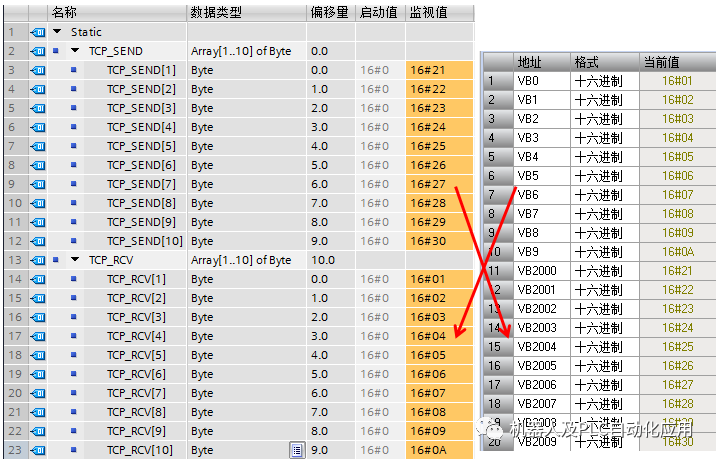Click monitor value 16#0A of TCP_RCV[10]

(x=439, y=450)
